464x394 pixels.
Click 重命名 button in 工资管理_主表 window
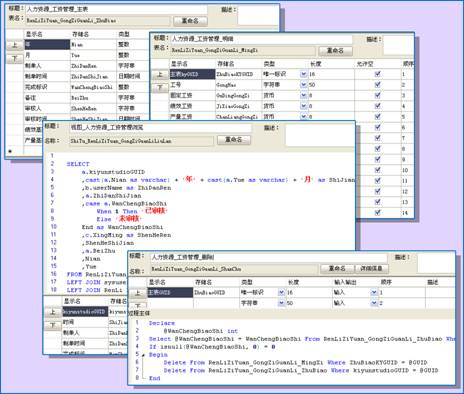(190, 21)
